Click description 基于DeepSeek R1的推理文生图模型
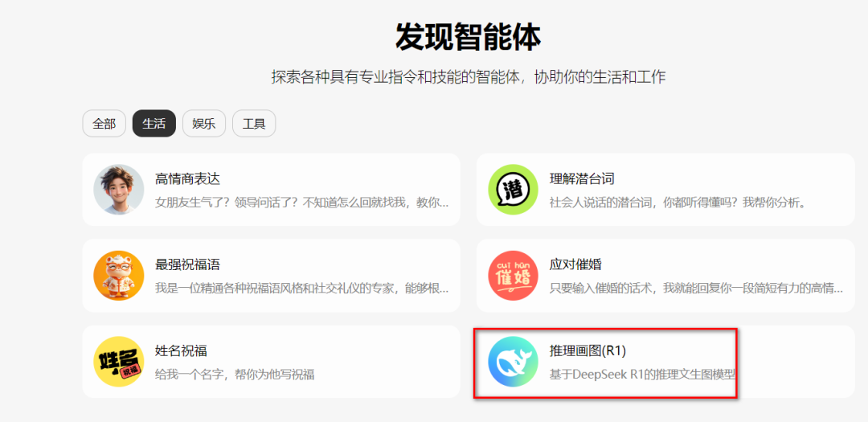 click(x=642, y=375)
